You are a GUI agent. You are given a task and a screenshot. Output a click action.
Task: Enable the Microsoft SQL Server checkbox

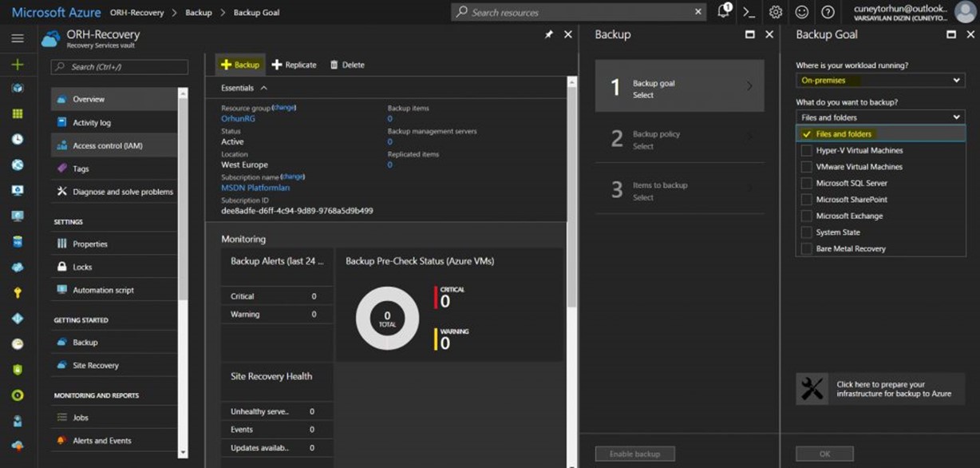pos(807,183)
